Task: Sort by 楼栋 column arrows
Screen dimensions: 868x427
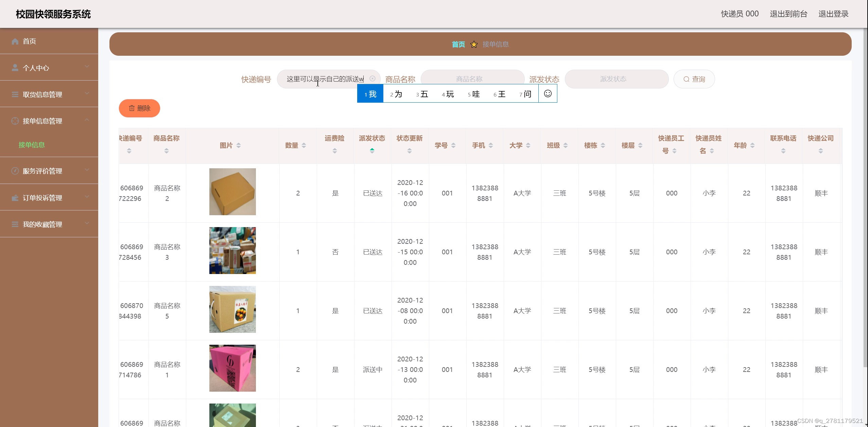Action: [x=603, y=145]
